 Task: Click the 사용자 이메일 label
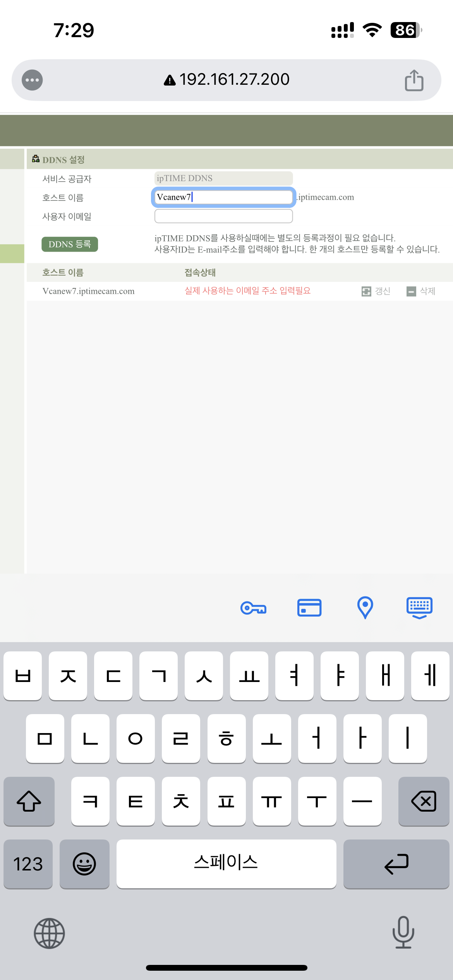click(67, 216)
